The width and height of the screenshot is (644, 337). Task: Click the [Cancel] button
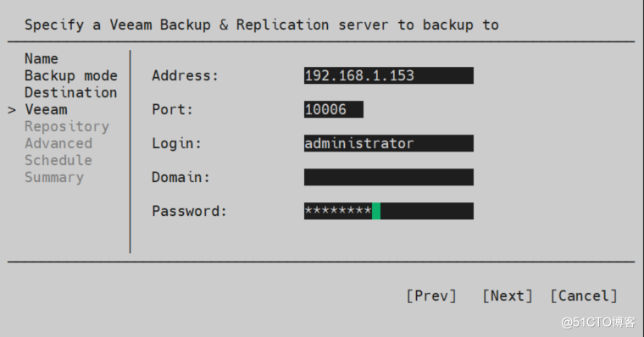584,296
